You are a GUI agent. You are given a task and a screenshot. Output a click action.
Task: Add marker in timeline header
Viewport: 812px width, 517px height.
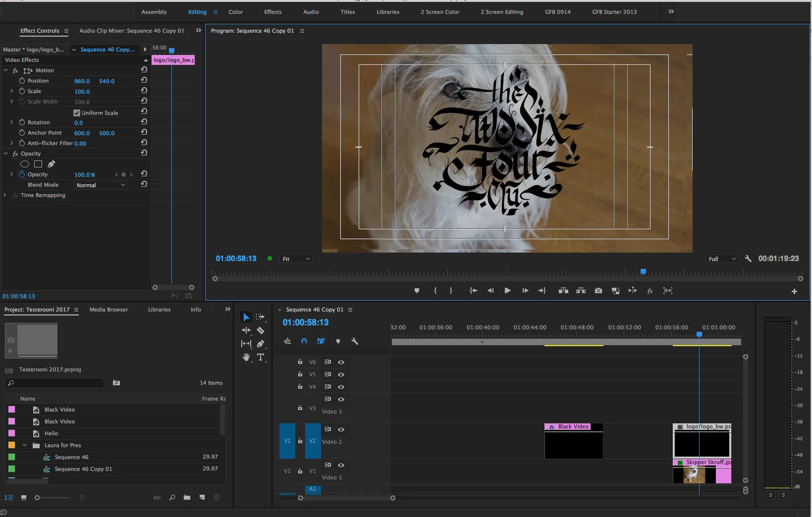(338, 341)
